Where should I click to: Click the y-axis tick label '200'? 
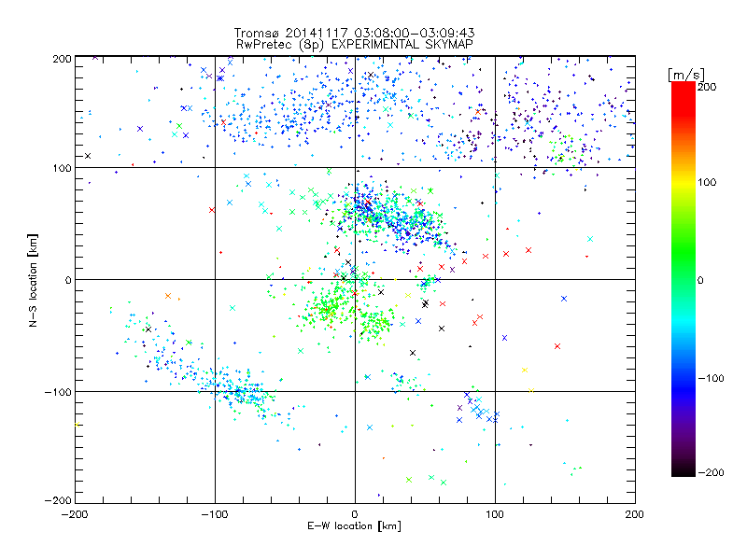62,59
